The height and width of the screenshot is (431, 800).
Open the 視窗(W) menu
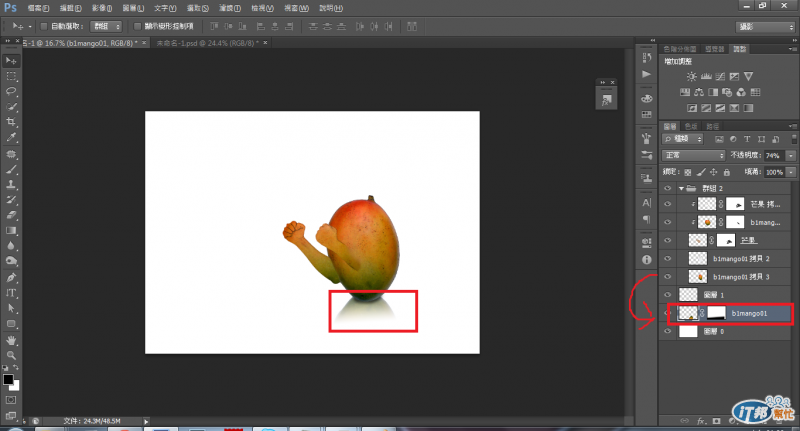pyautogui.click(x=296, y=8)
